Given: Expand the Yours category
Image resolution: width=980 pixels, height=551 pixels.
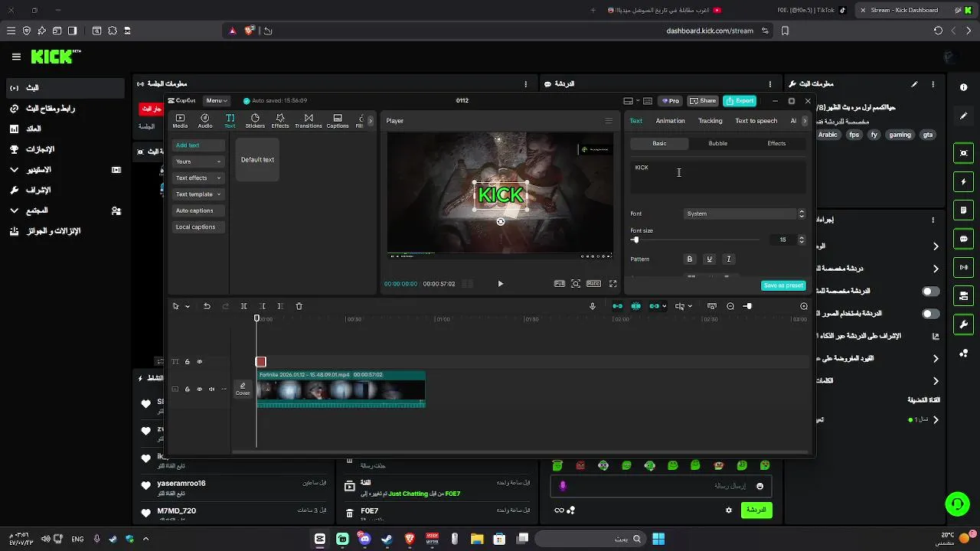Looking at the screenshot, I should pyautogui.click(x=198, y=161).
